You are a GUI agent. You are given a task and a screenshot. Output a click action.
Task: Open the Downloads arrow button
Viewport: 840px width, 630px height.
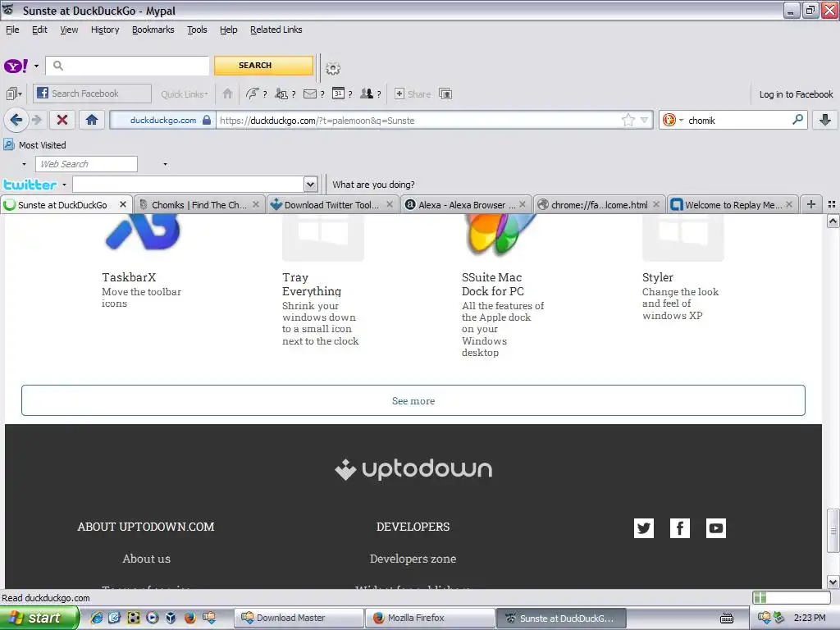click(825, 120)
